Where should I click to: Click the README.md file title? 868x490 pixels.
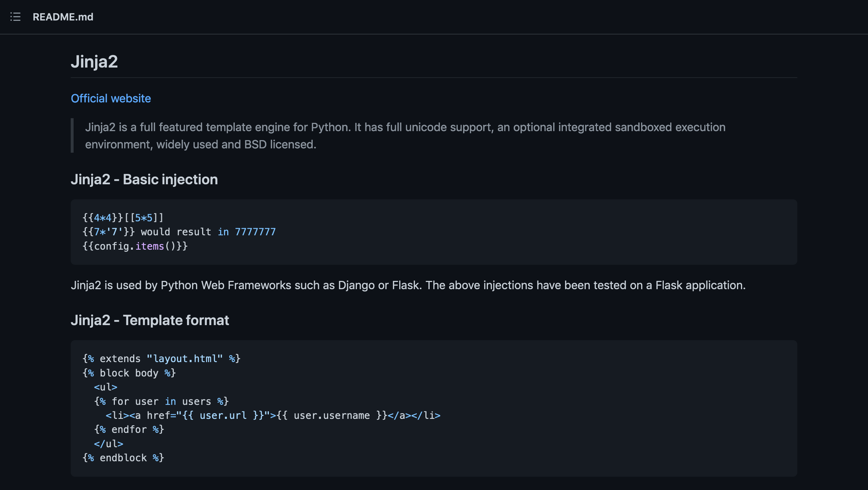63,17
